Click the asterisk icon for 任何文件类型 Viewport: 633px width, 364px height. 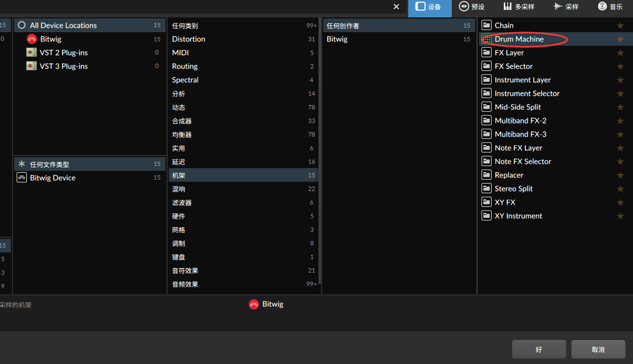22,164
